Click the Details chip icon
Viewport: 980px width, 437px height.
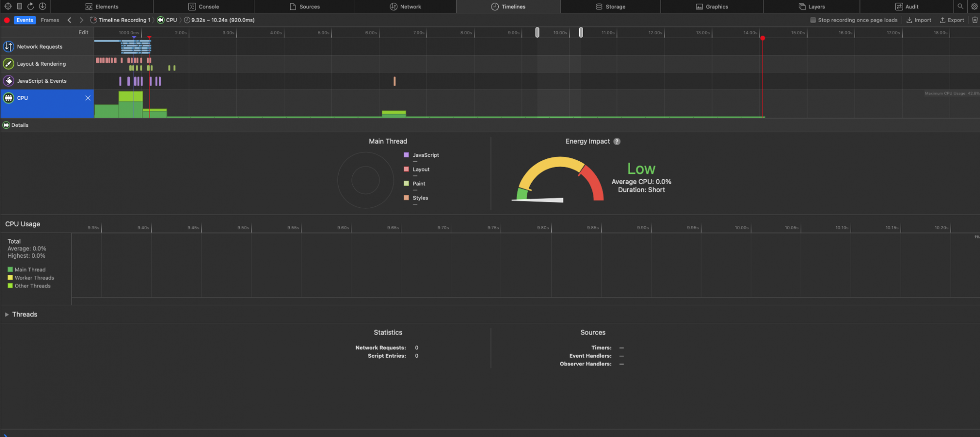click(6, 125)
